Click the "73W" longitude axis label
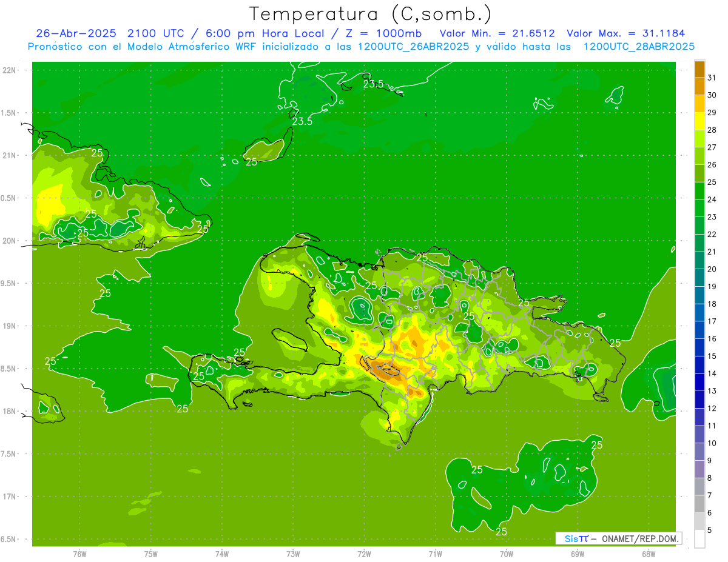 click(293, 554)
